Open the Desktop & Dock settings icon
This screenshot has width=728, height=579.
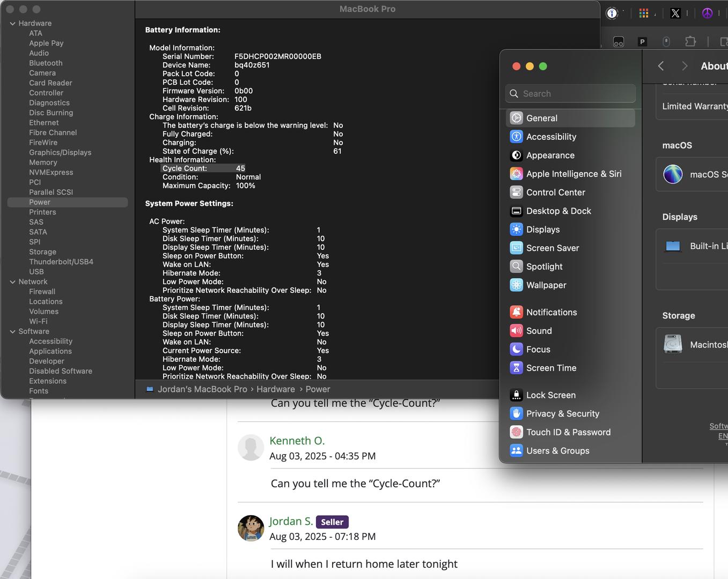tap(516, 211)
